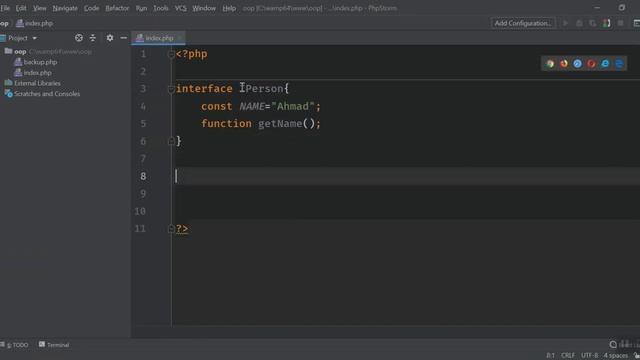
Task: Click the "Ahmad" string in code
Action: point(293,107)
